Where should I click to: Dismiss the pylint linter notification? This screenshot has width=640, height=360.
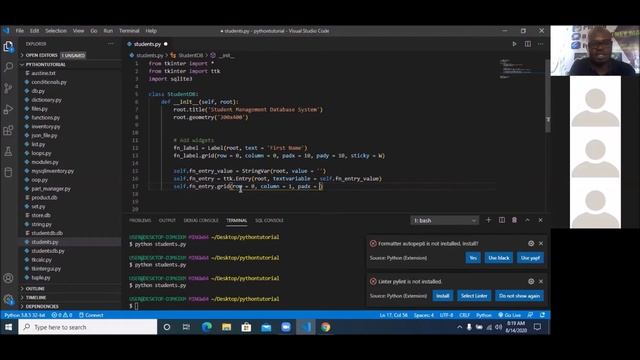click(x=541, y=281)
